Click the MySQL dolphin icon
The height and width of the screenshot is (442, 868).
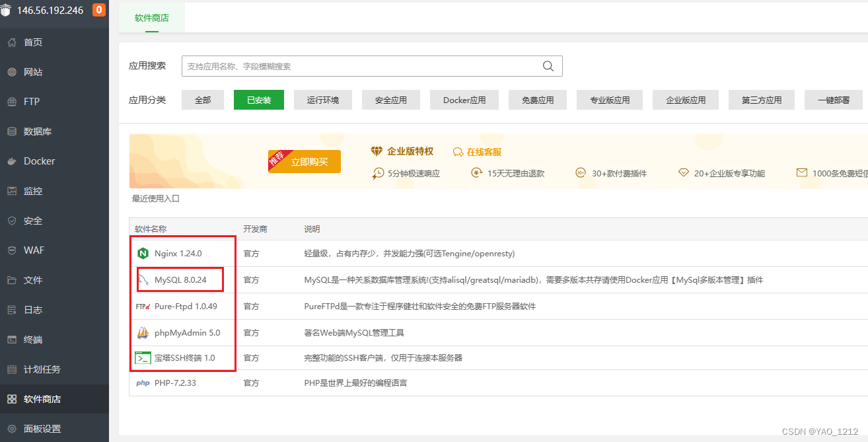143,280
